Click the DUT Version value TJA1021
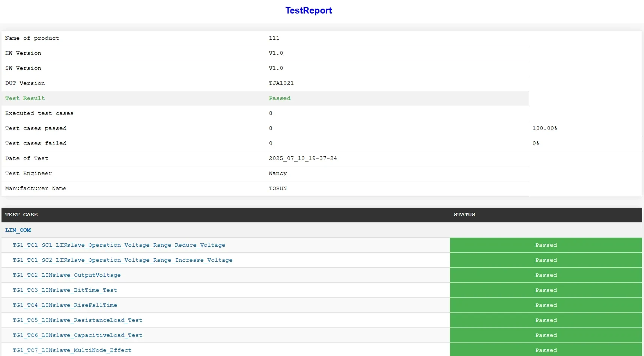 (281, 83)
